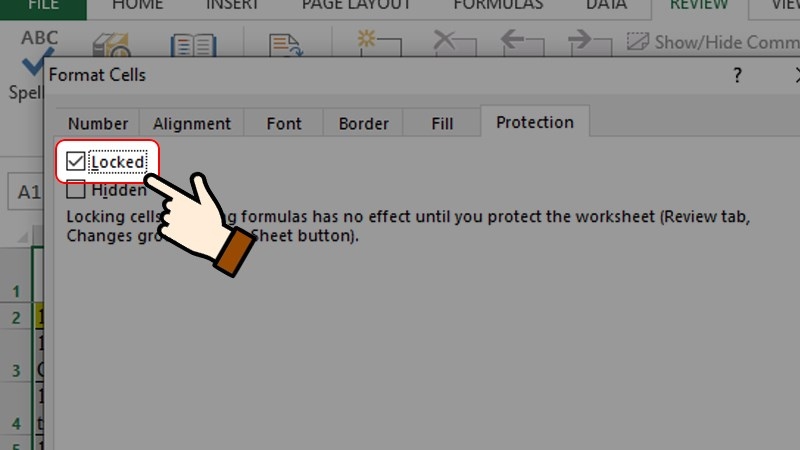Click the Translate document icon
Viewport: 800px width, 450px height.
click(x=285, y=45)
